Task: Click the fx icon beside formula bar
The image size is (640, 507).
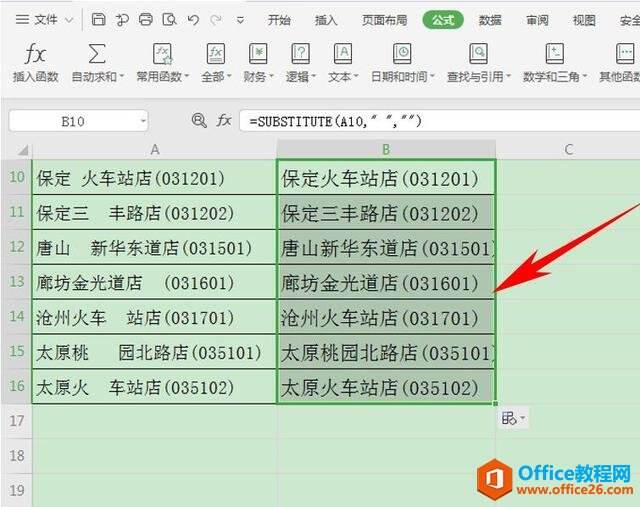Action: 223,120
